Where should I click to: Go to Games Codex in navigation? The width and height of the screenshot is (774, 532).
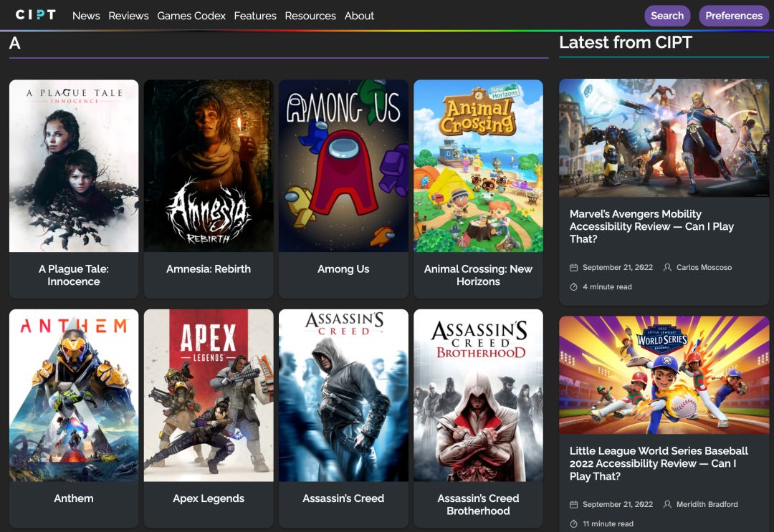coord(191,16)
